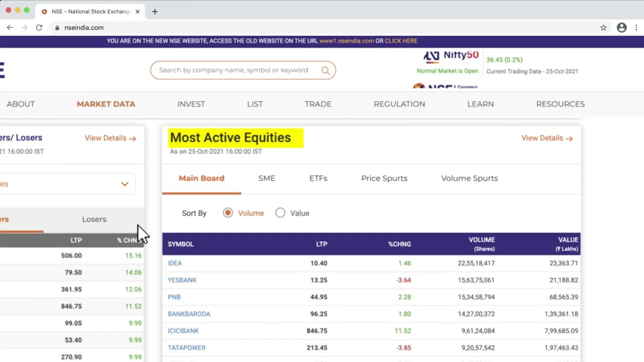Image resolution: width=644 pixels, height=362 pixels.
Task: Click the YESBANK change -3.64
Action: [x=404, y=280]
